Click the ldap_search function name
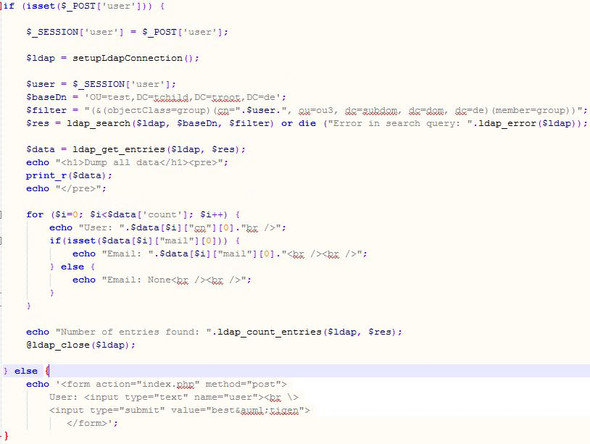 click(x=98, y=123)
